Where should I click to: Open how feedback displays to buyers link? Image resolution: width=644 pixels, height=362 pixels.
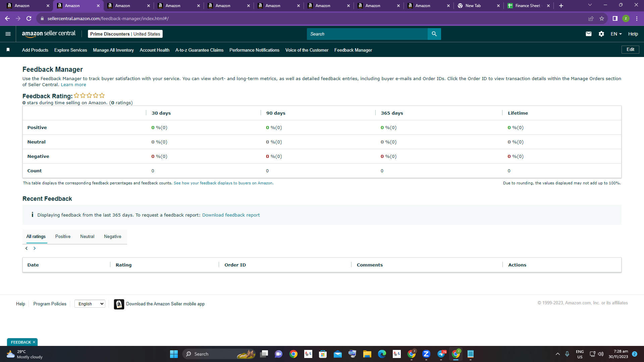pos(223,183)
